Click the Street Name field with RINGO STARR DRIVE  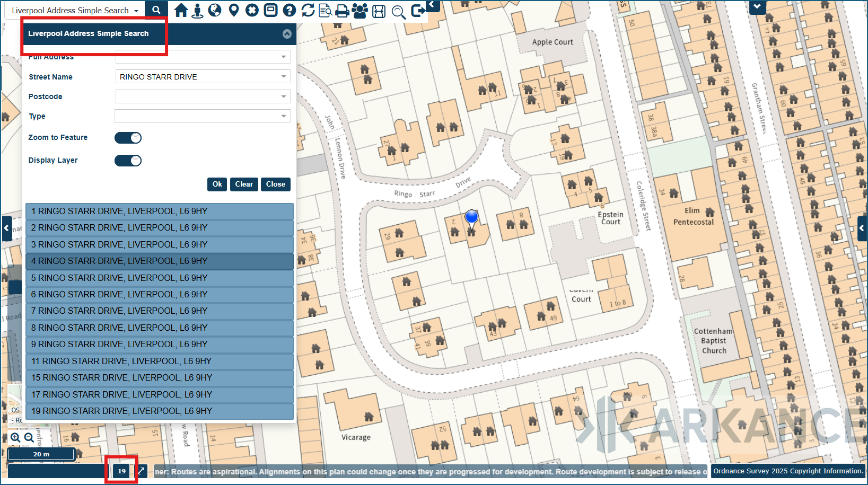click(203, 77)
